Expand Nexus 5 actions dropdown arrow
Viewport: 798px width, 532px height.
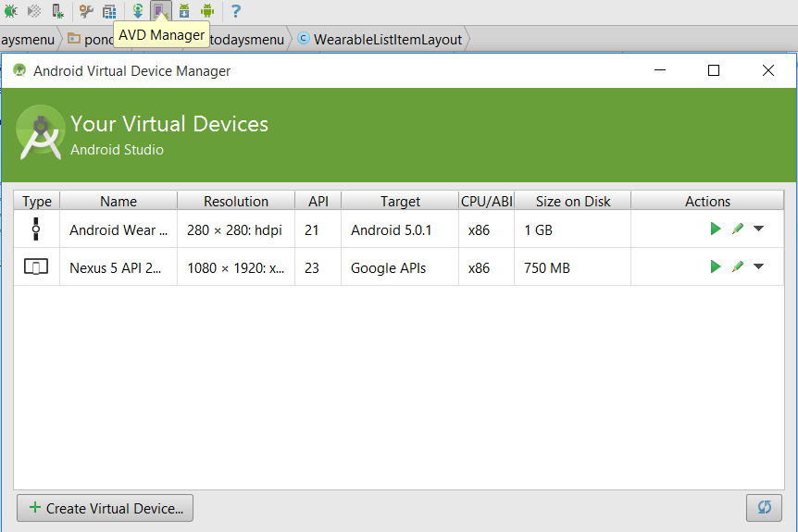(758, 266)
